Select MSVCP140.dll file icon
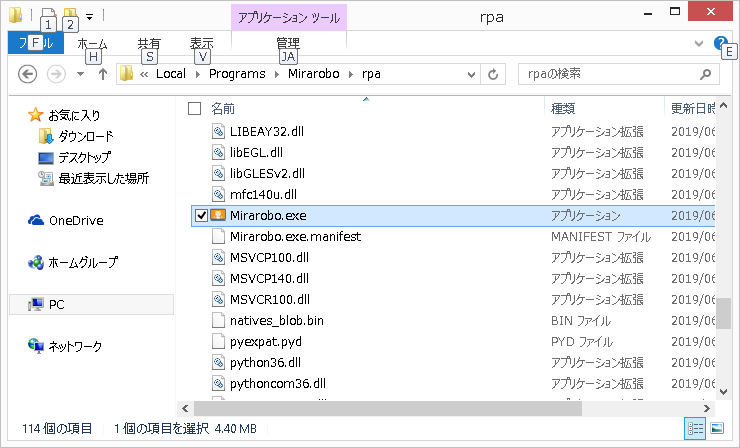Viewport: 740px width, 448px height. click(218, 279)
